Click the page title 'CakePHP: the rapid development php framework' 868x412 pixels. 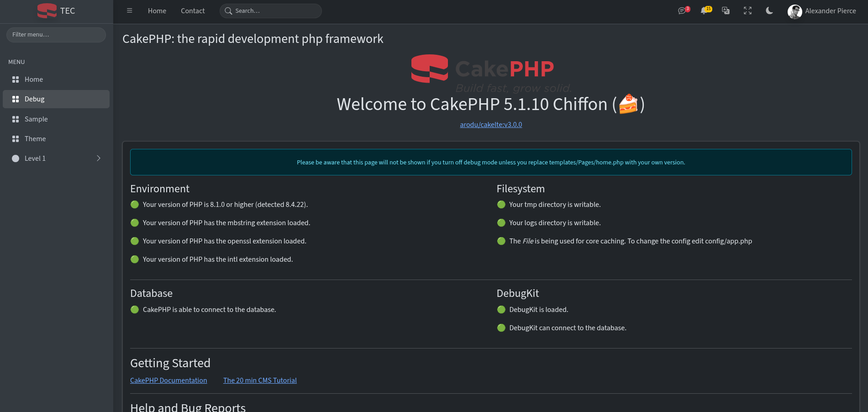pyautogui.click(x=253, y=39)
